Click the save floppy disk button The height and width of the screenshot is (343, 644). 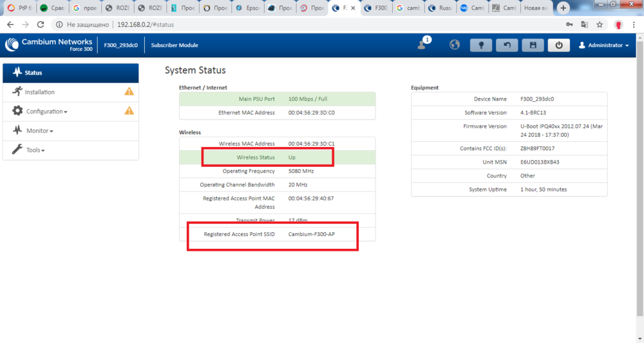click(x=533, y=45)
